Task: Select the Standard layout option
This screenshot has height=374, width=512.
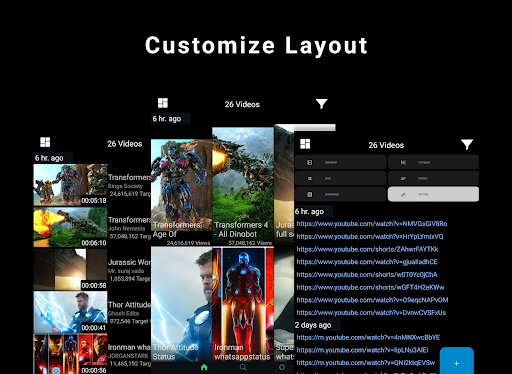Action: coord(340,162)
